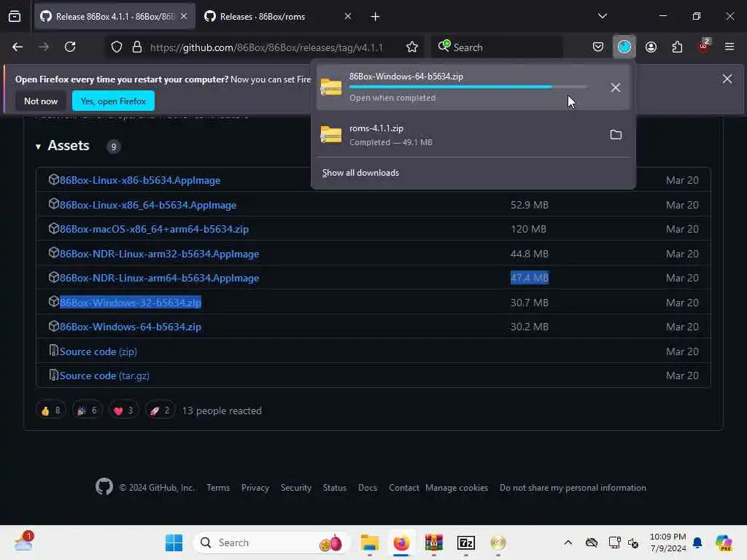Download 86Box-macOS-x86_64+arm64-b5634.zip

click(x=154, y=229)
